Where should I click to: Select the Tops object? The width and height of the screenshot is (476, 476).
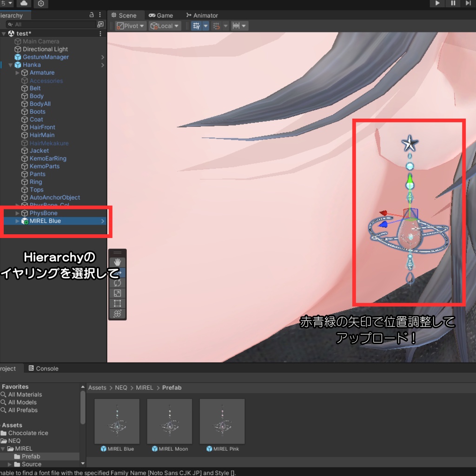36,190
